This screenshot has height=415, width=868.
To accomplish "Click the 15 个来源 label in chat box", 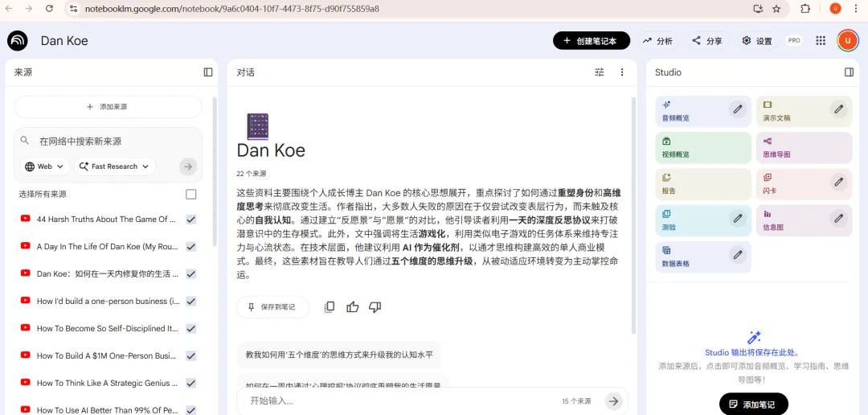I will pos(576,401).
